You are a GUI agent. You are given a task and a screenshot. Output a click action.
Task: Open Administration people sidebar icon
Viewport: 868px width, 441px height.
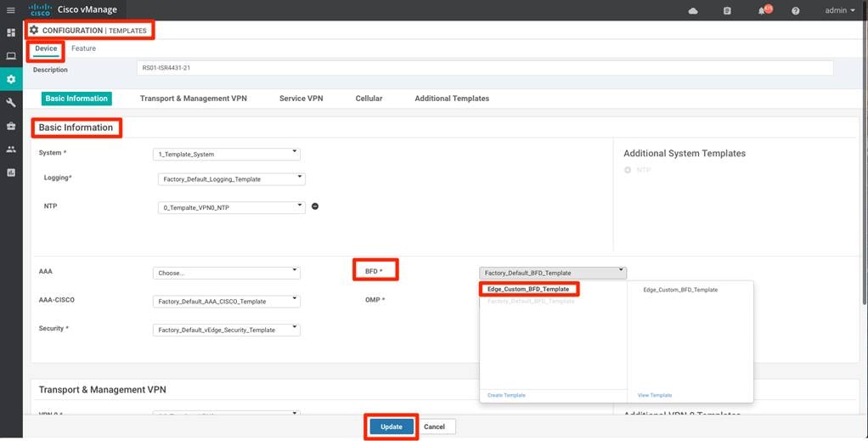click(x=11, y=149)
